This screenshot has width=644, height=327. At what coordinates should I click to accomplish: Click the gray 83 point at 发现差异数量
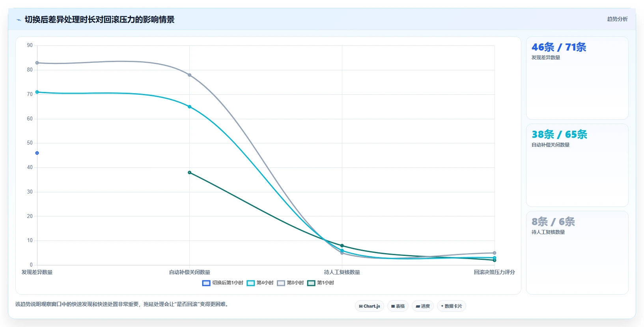(37, 63)
